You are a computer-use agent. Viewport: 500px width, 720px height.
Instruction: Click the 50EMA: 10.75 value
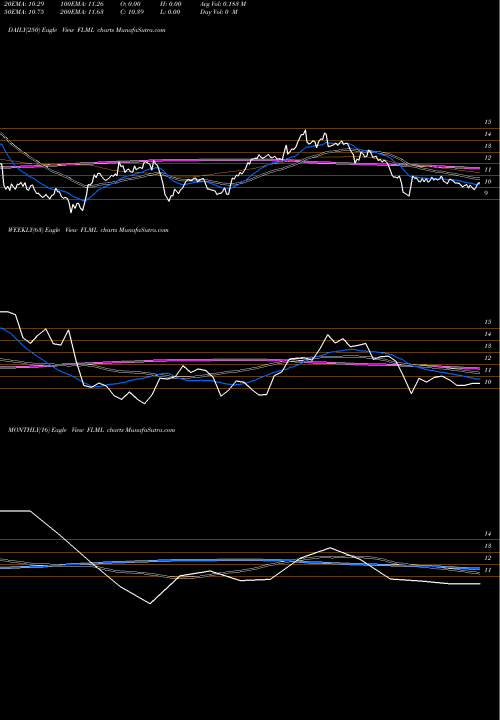(23, 12)
